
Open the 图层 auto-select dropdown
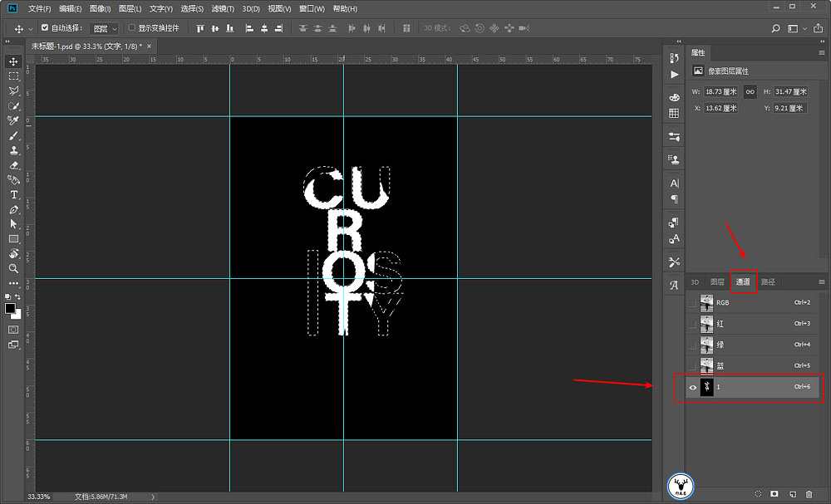[104, 28]
